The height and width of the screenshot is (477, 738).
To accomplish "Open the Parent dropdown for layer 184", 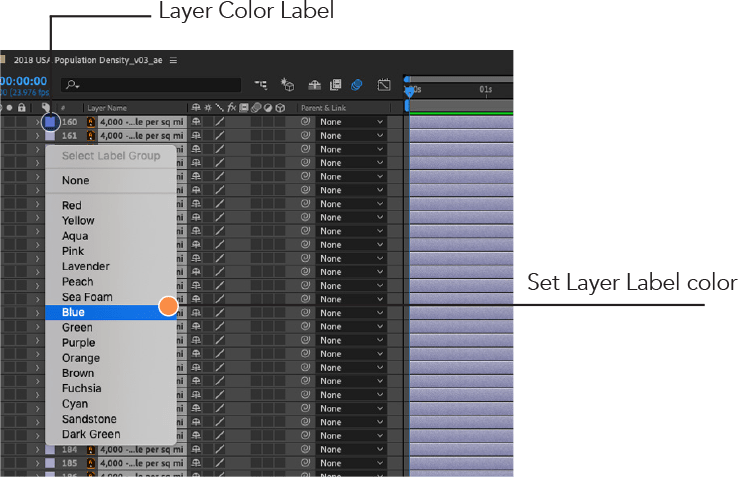I will [x=352, y=450].
